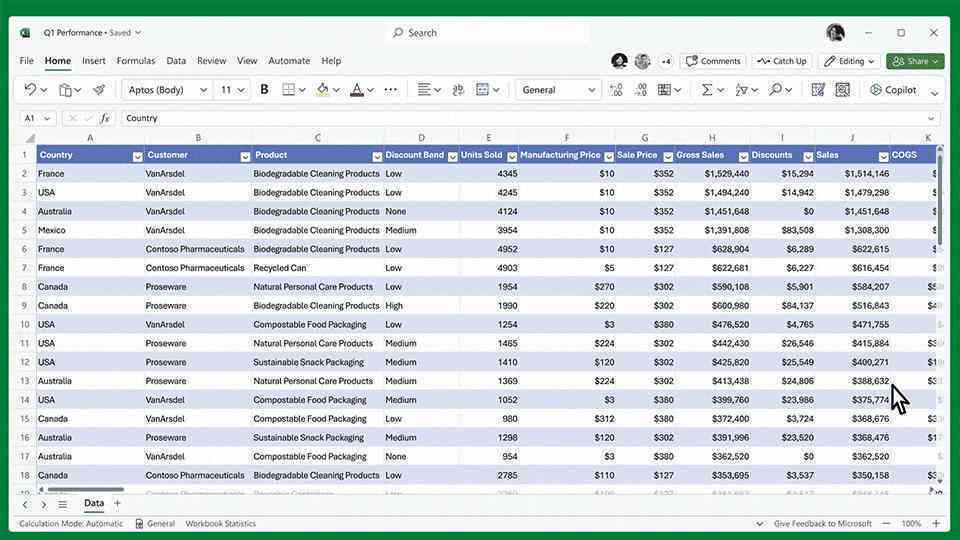Select the Data sheet tab
Viewport: 960px width, 540px height.
pyautogui.click(x=94, y=503)
